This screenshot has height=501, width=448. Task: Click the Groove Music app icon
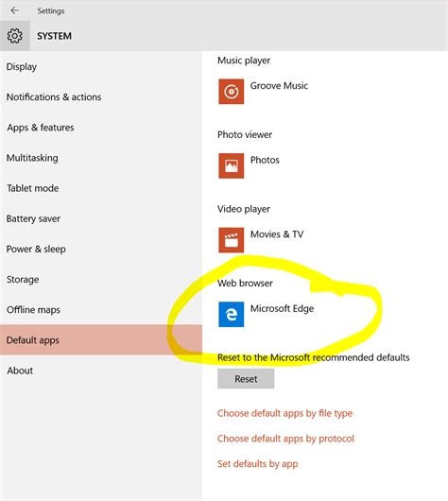coord(231,92)
